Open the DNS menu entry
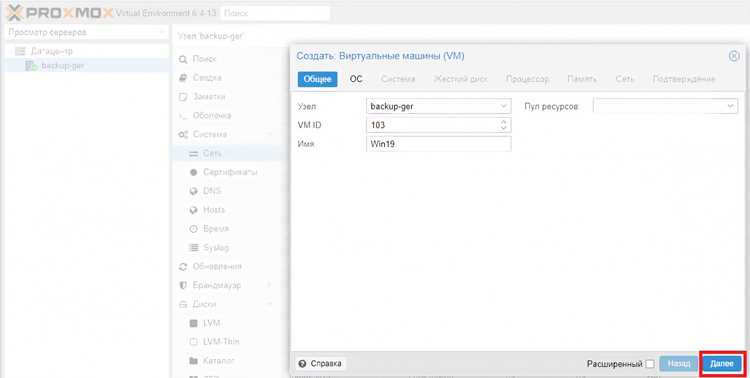The width and height of the screenshot is (750, 378). click(212, 191)
